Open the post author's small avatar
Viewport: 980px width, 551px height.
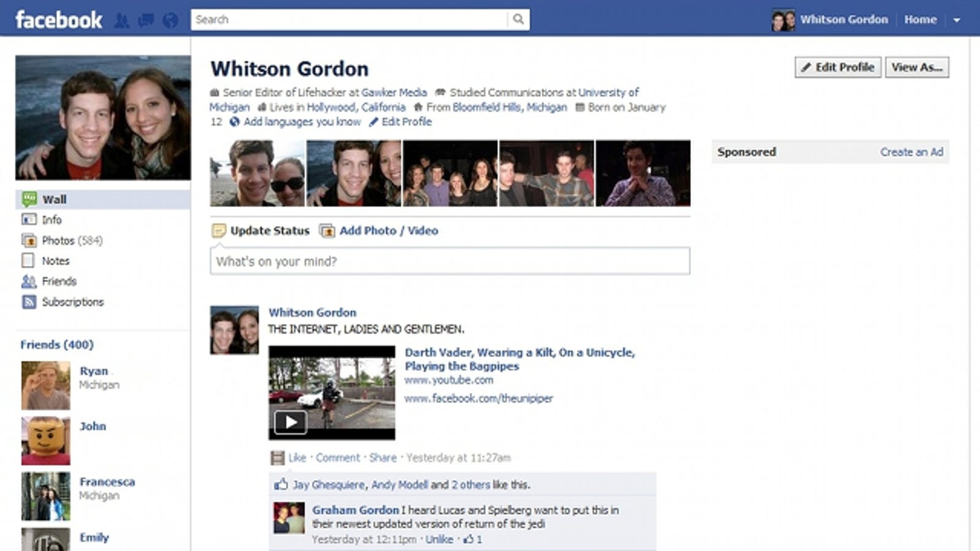tap(235, 330)
